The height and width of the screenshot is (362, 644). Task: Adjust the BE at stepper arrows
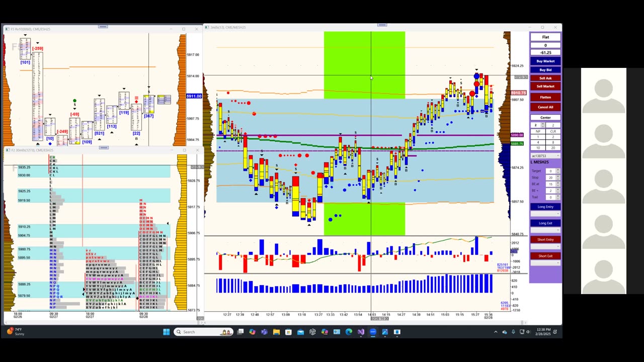pyautogui.click(x=558, y=184)
